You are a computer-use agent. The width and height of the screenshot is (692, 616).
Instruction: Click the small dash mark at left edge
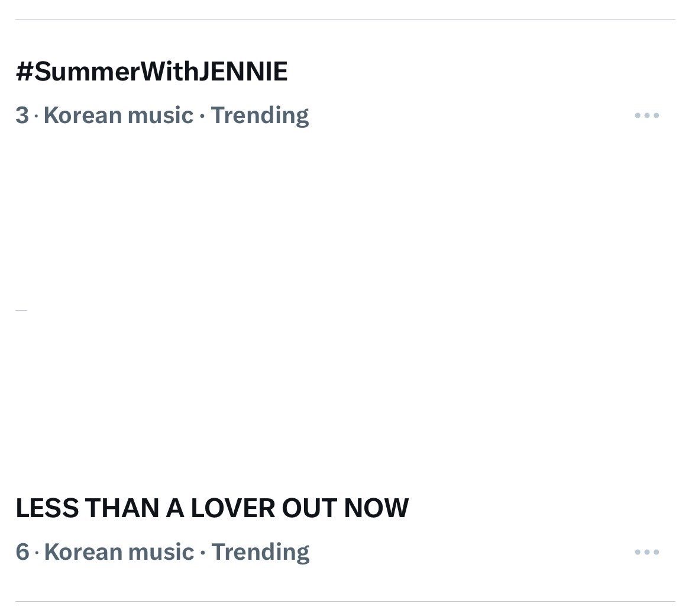coord(21,311)
